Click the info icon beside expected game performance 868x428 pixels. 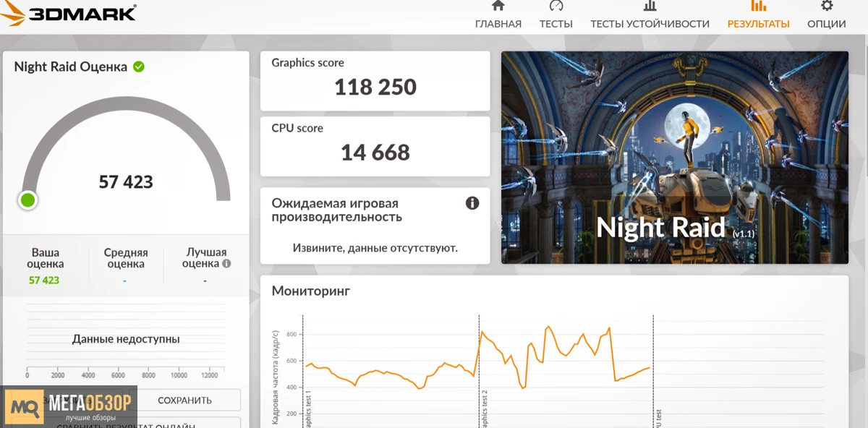(472, 203)
